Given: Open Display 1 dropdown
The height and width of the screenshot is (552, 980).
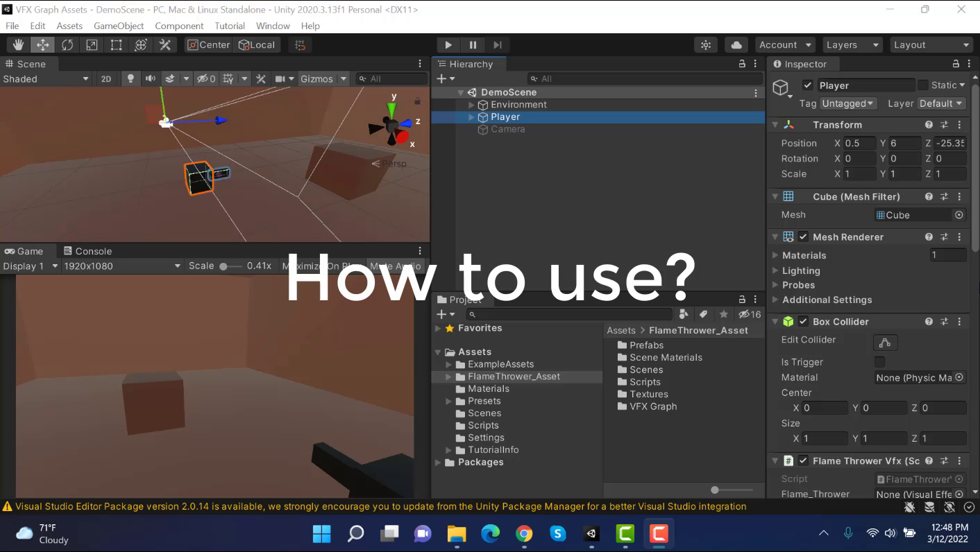Looking at the screenshot, I should (30, 266).
